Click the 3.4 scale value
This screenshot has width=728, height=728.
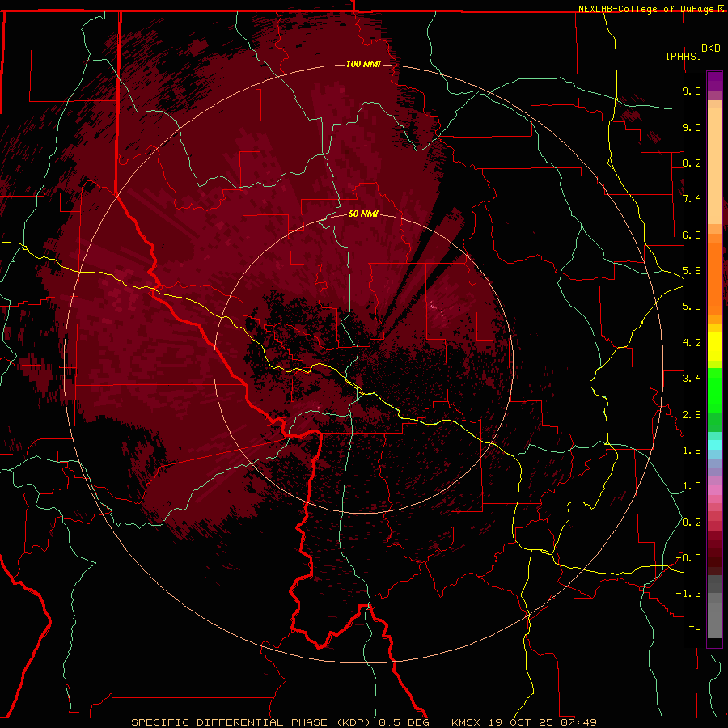[x=692, y=379]
